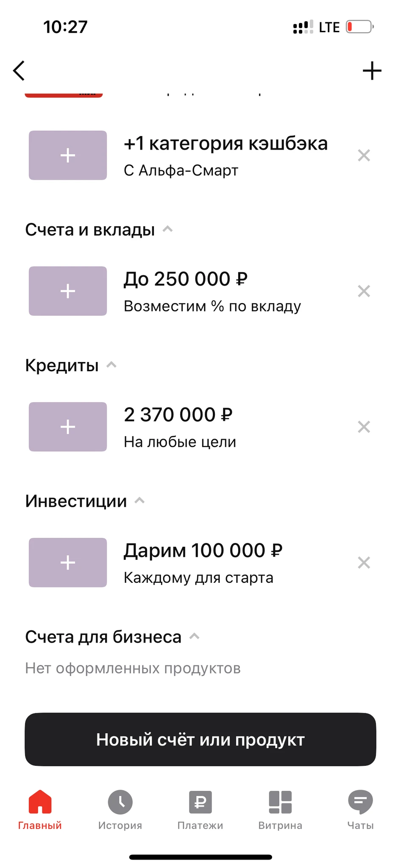Dismiss the cashback category offer
The width and height of the screenshot is (401, 868).
364,156
